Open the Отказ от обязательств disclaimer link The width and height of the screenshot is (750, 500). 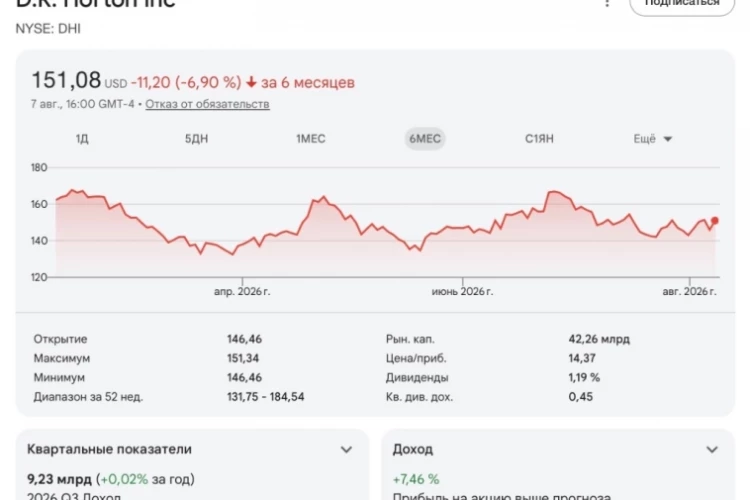(207, 104)
